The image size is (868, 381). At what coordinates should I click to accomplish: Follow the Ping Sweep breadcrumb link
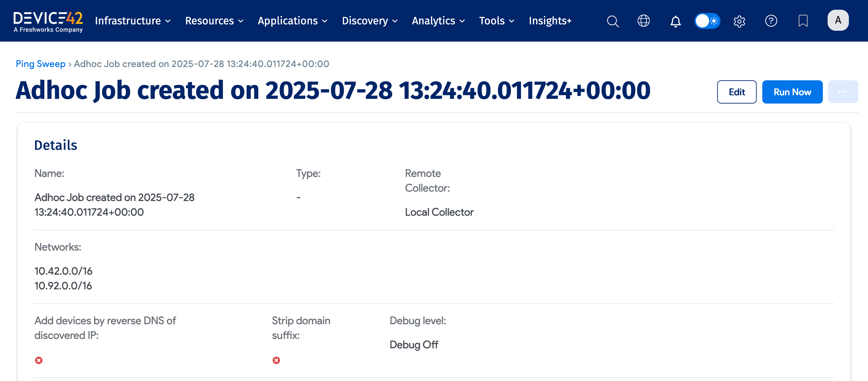(40, 64)
